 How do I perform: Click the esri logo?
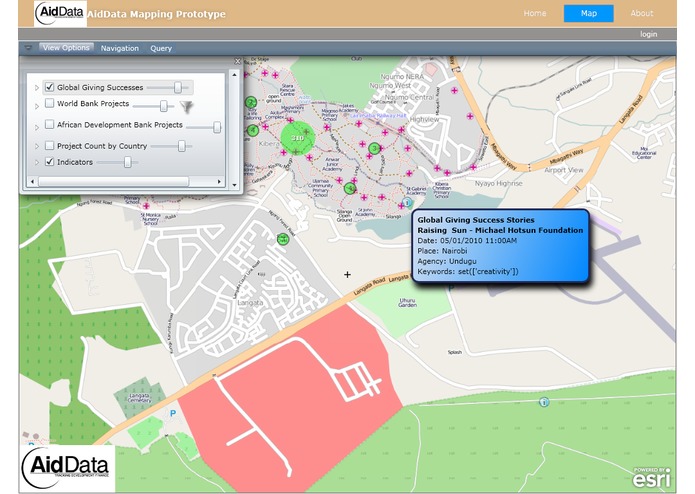pos(652,478)
